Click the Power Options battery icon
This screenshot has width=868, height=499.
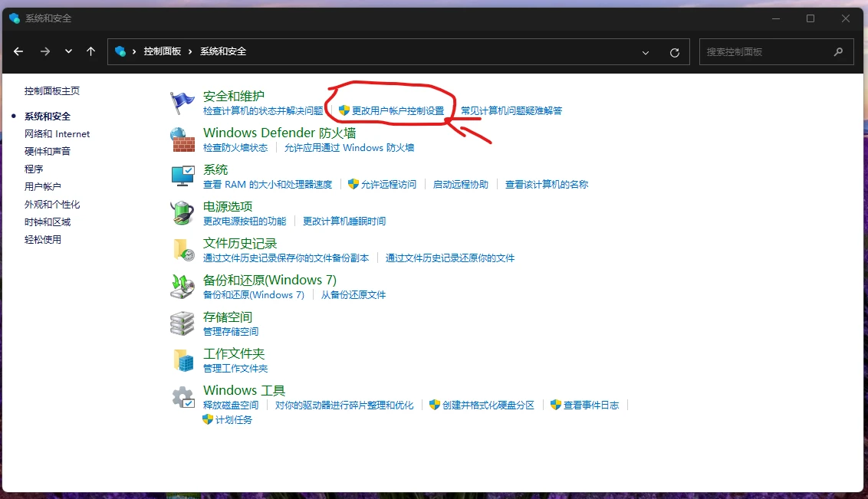pyautogui.click(x=182, y=212)
